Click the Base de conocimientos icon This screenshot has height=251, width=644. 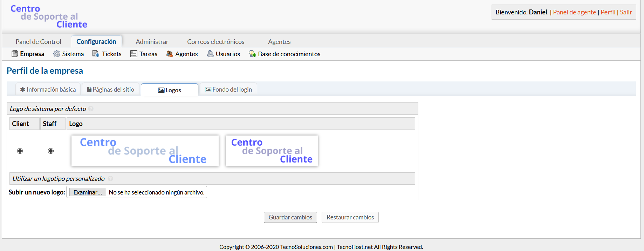(252, 54)
